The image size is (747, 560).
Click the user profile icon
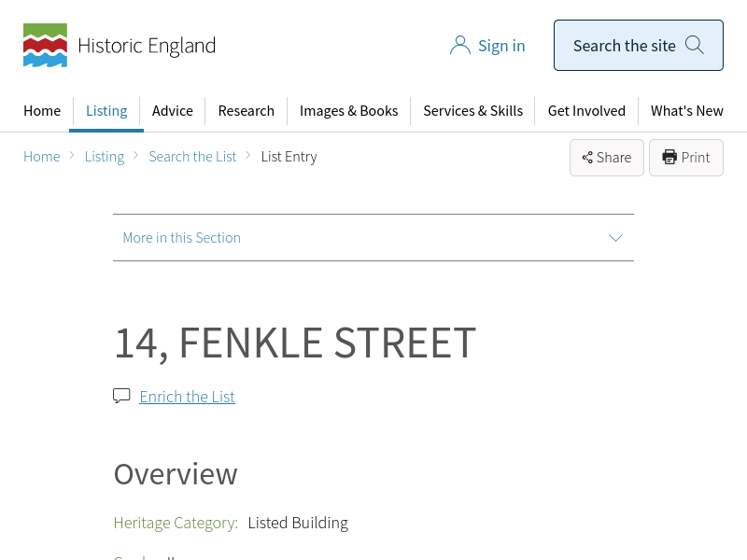(x=459, y=46)
